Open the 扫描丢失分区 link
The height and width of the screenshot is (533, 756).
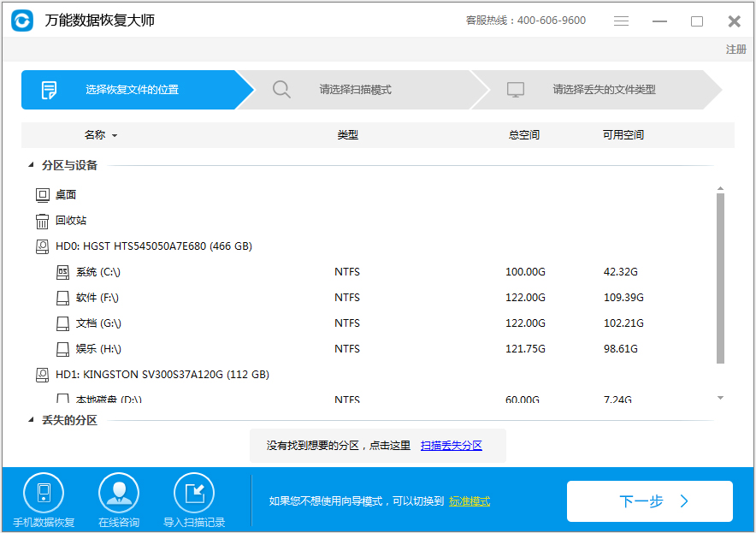pos(451,445)
